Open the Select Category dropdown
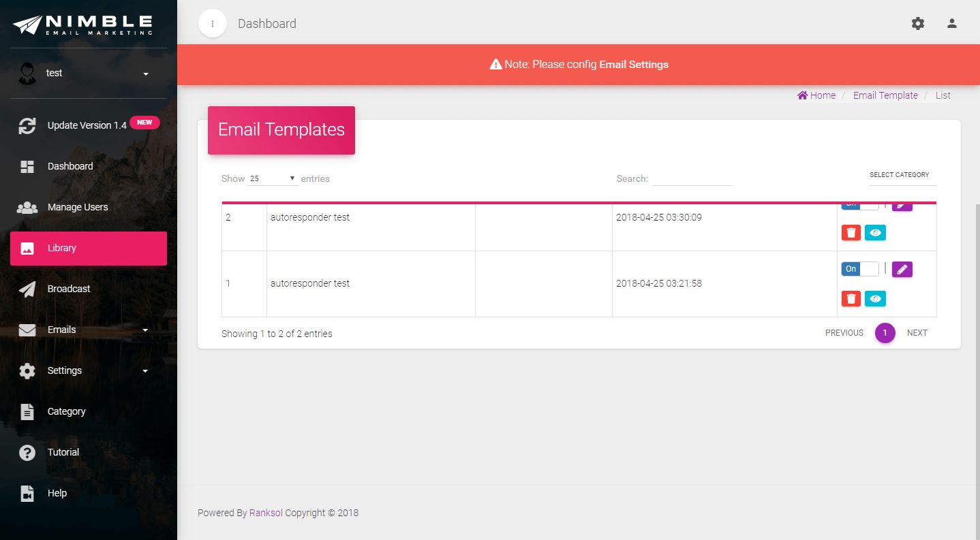Screen dimensions: 980x540 (900, 175)
